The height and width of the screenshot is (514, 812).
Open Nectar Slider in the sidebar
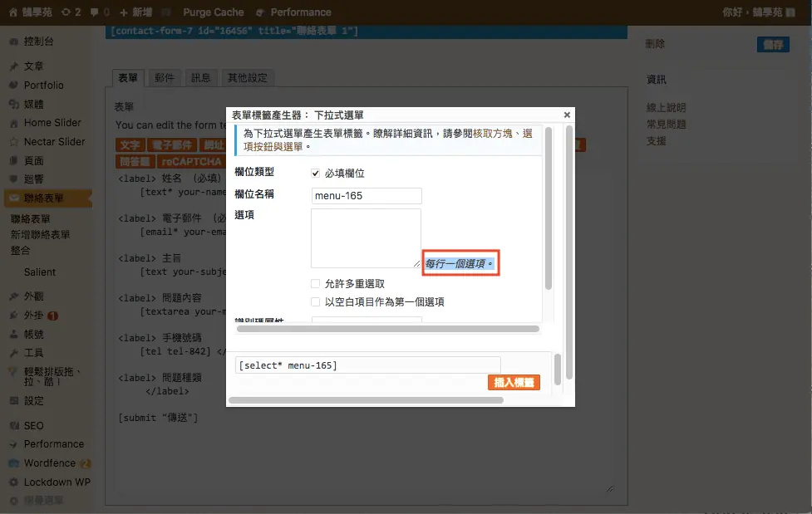(54, 142)
